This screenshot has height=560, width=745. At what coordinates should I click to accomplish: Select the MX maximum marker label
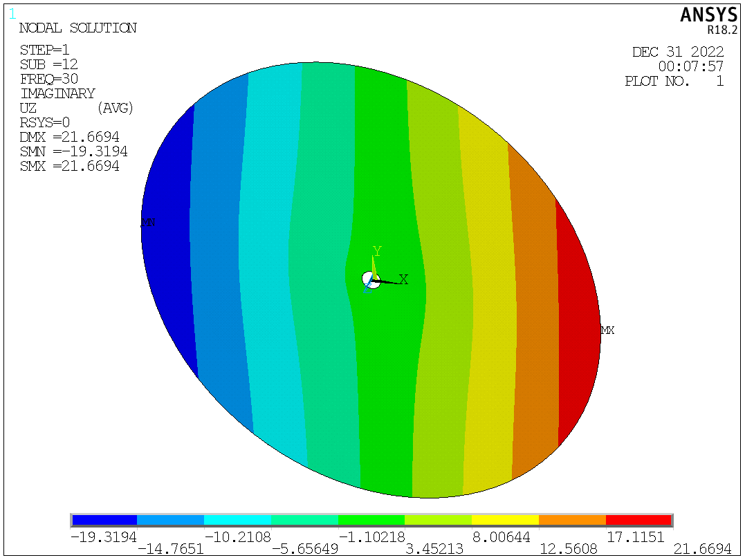pyautogui.click(x=607, y=330)
